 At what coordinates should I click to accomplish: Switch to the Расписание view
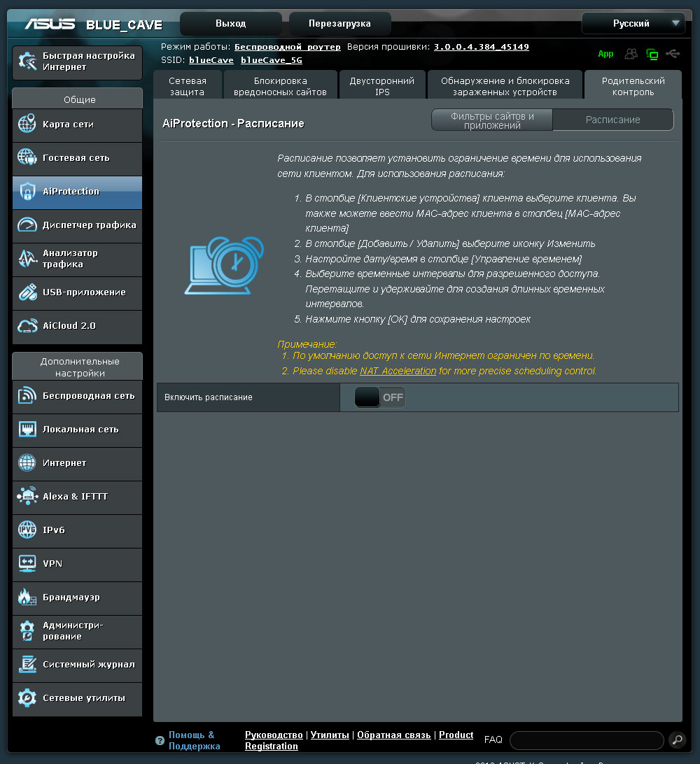click(612, 120)
